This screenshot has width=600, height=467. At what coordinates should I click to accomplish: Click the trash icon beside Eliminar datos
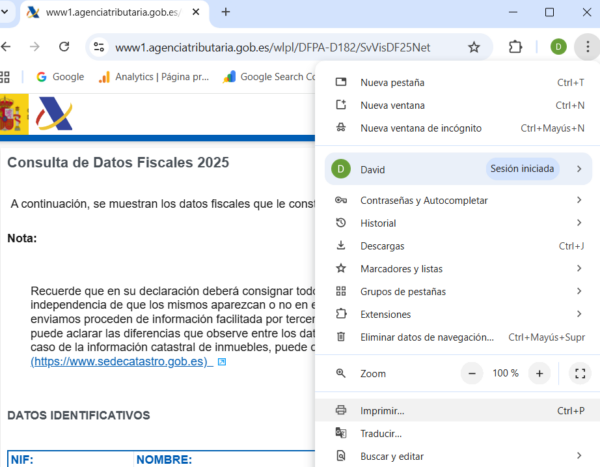(x=341, y=336)
